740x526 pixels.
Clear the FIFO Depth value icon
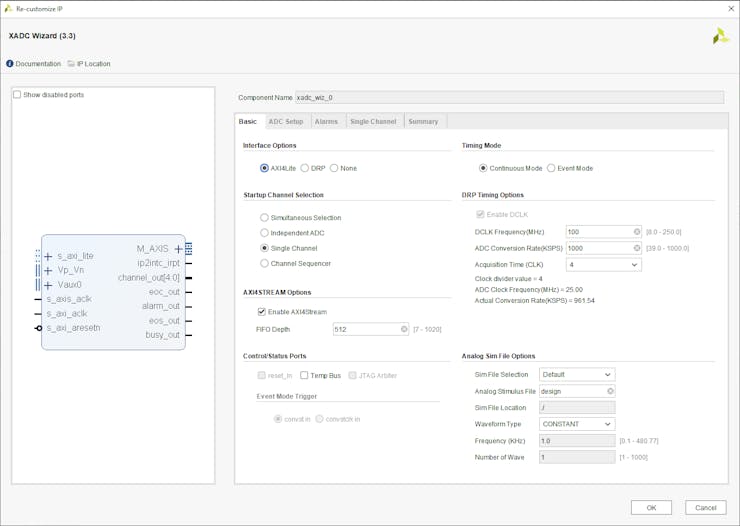tap(404, 329)
